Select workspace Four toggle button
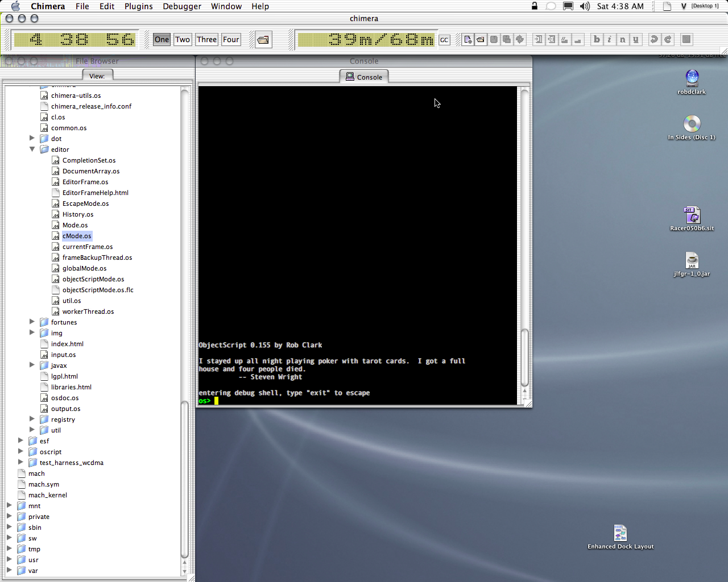 [231, 40]
